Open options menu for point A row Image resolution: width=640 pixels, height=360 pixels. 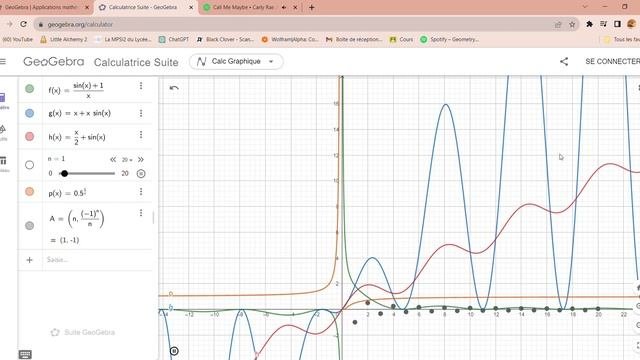click(x=141, y=213)
